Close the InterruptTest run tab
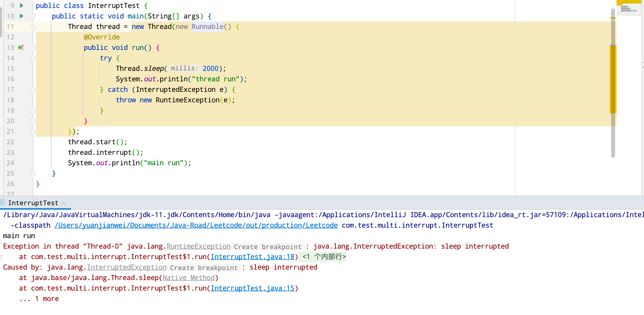644x315 pixels. click(x=64, y=203)
